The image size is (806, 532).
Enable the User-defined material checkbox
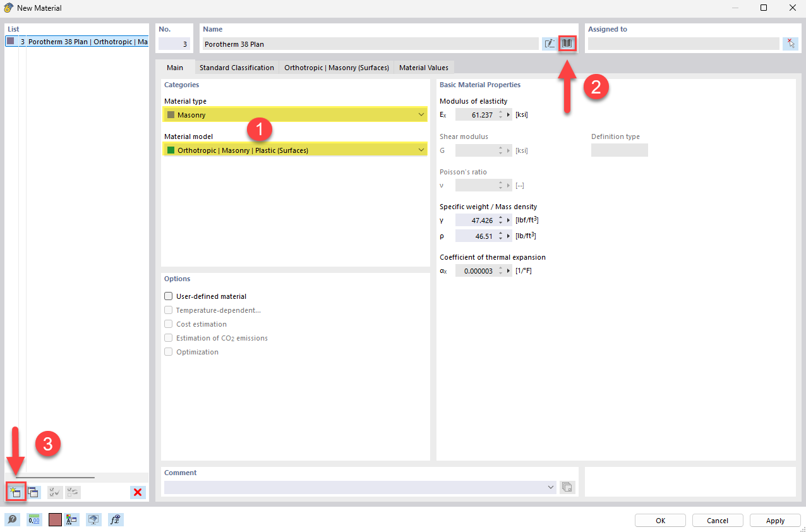[169, 296]
